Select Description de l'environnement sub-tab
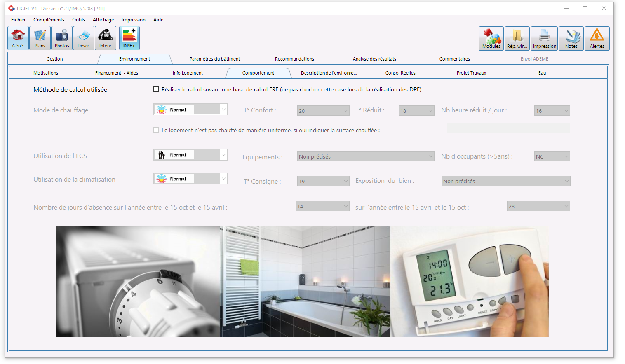The image size is (625, 364). coord(329,73)
